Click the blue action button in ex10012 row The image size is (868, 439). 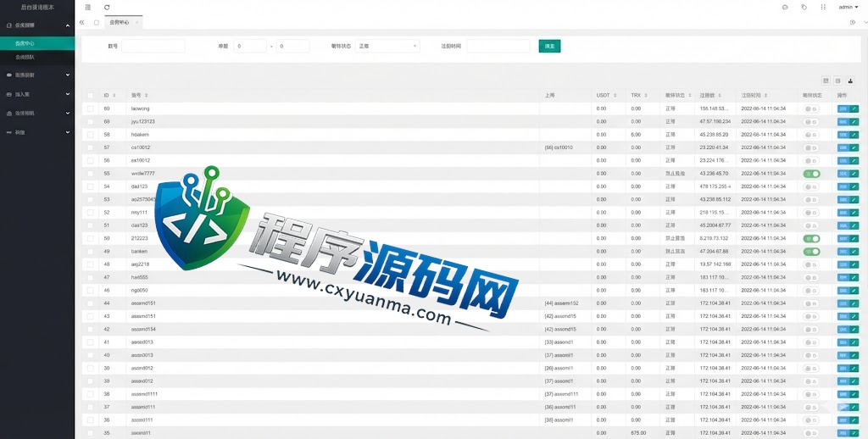coord(843,160)
